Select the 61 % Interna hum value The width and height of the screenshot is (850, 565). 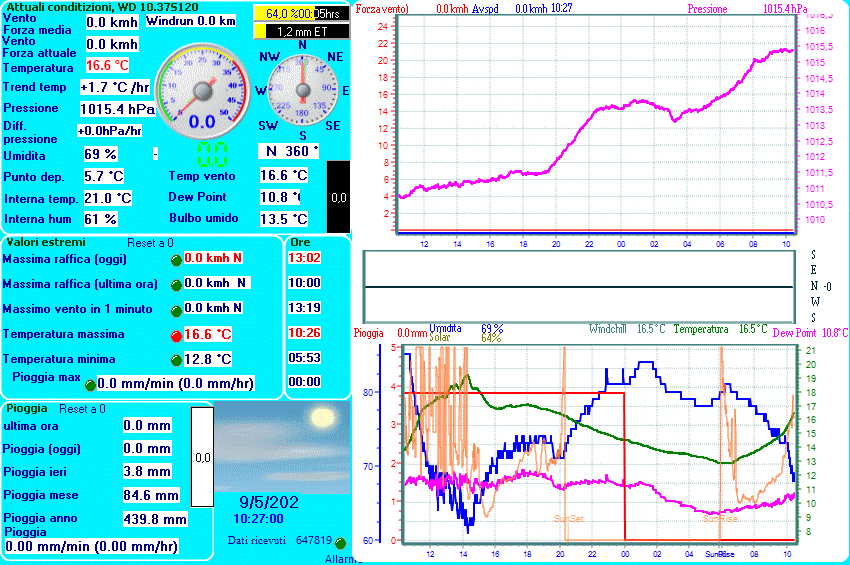(x=100, y=219)
